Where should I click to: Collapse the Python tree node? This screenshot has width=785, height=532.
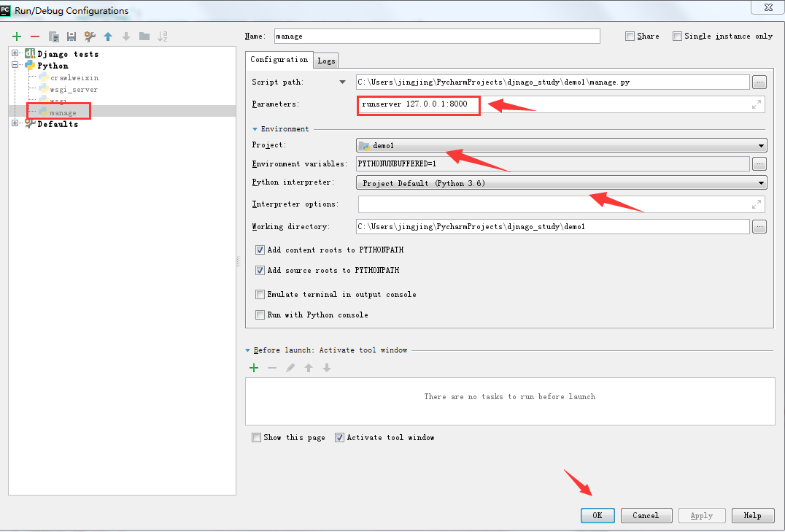15,65
